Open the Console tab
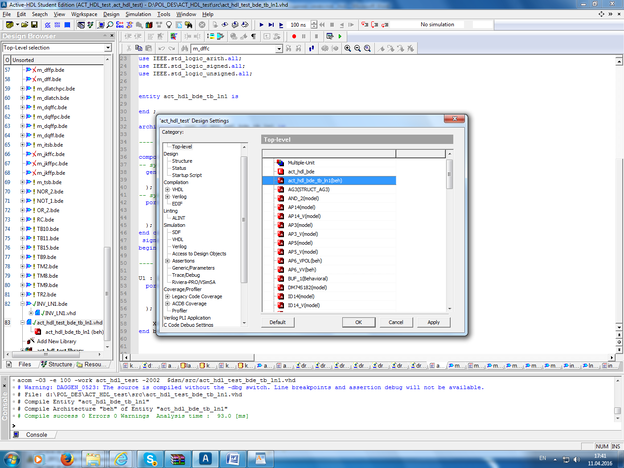This screenshot has width=624, height=468. click(34, 435)
